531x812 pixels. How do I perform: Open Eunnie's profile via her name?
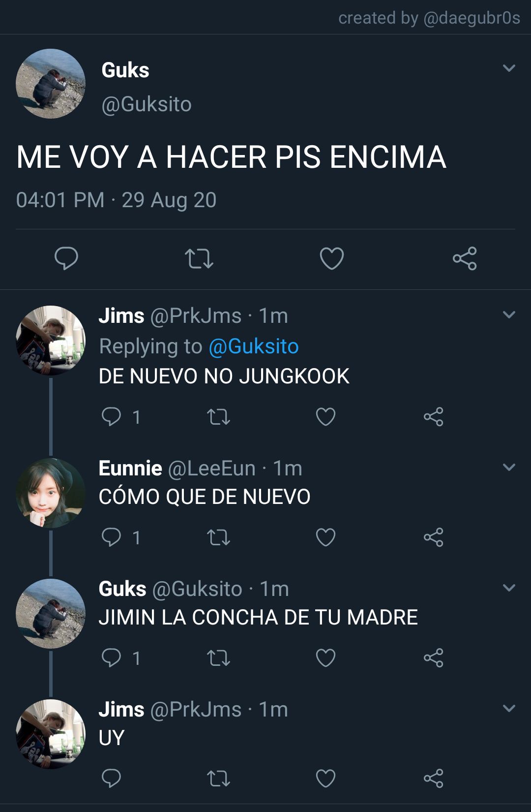tap(130, 468)
